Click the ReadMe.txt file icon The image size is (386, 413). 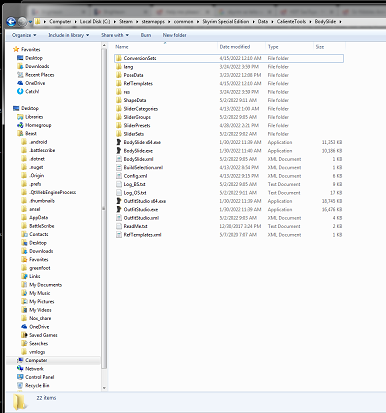119,226
